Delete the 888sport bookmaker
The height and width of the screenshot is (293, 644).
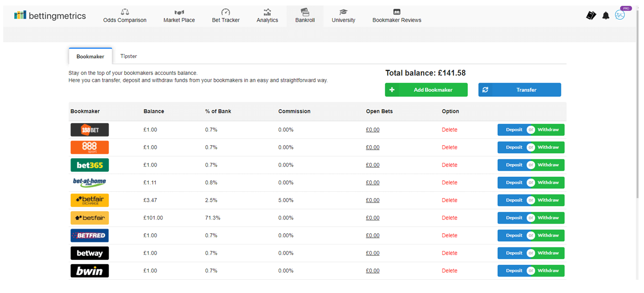coord(450,147)
